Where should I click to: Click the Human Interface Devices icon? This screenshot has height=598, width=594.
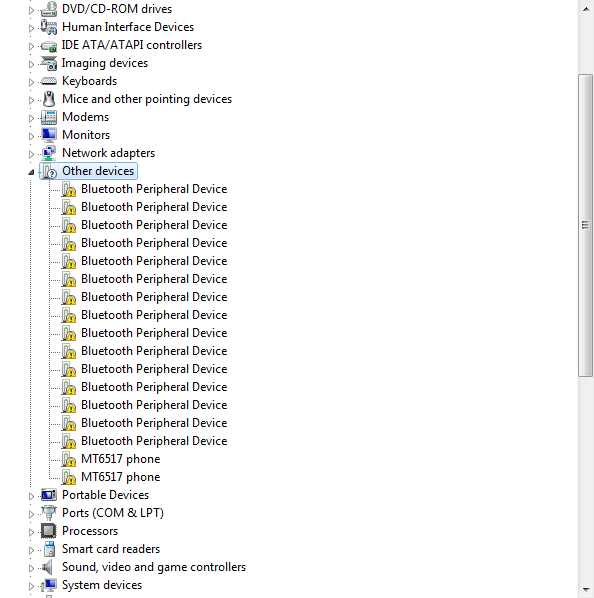tap(49, 27)
